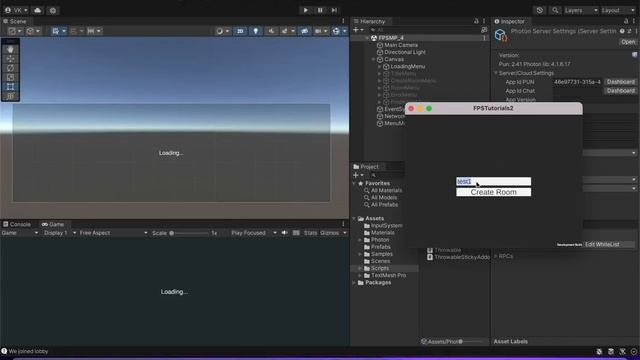Click the Edit WhiteList button
Viewport: 640px width, 360px height.
tap(608, 244)
